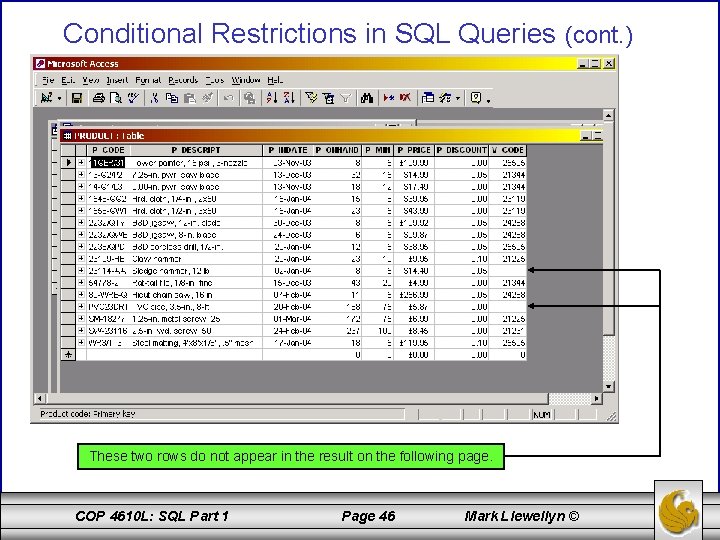Open the File menu
The image size is (720, 540).
point(48,80)
